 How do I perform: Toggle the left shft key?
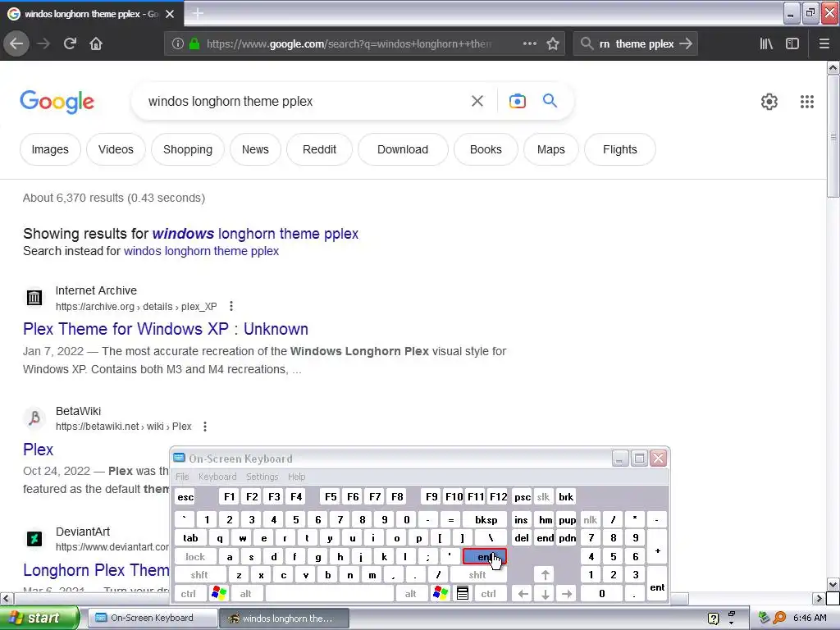(199, 575)
